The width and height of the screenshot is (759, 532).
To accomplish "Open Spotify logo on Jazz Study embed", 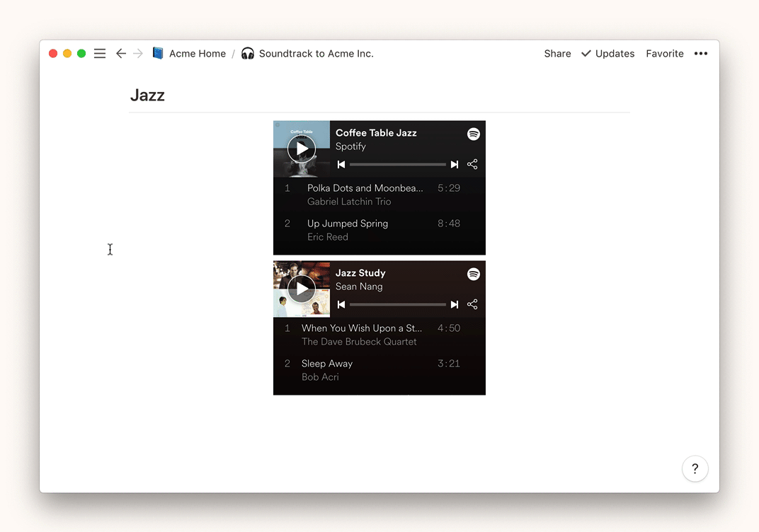I will pos(474,274).
